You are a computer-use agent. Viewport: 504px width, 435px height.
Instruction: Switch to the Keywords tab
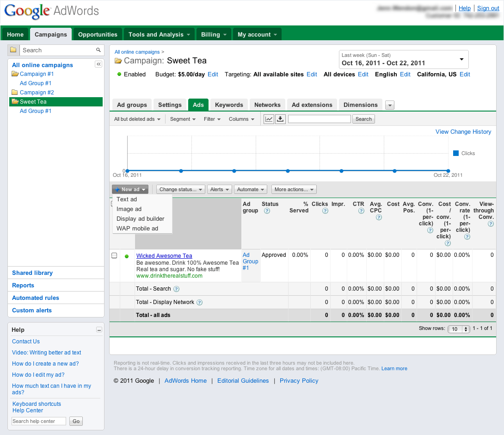coord(229,105)
